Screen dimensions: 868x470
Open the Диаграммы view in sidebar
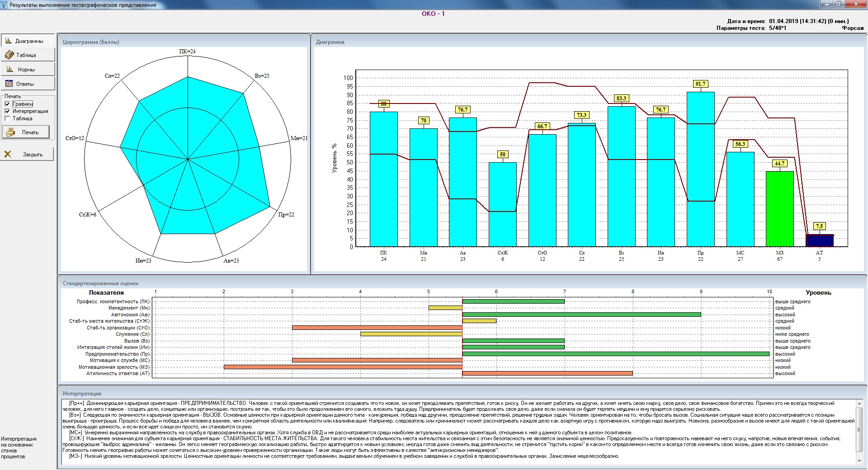[x=28, y=41]
